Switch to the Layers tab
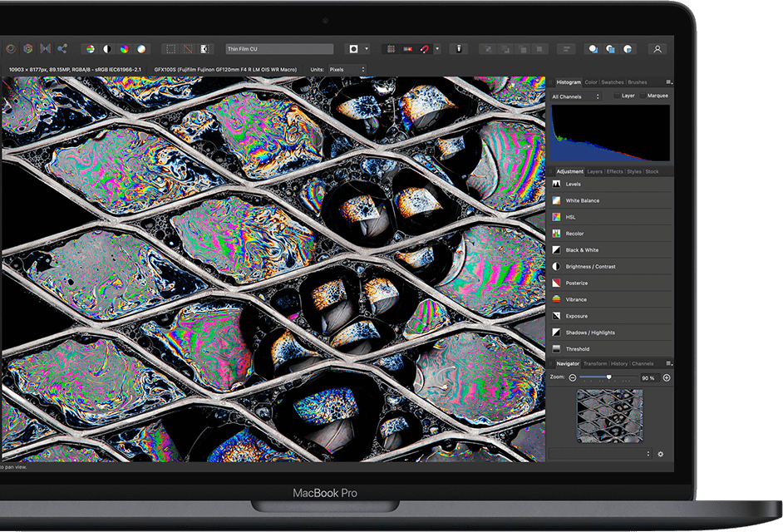The image size is (783, 532). click(x=594, y=172)
